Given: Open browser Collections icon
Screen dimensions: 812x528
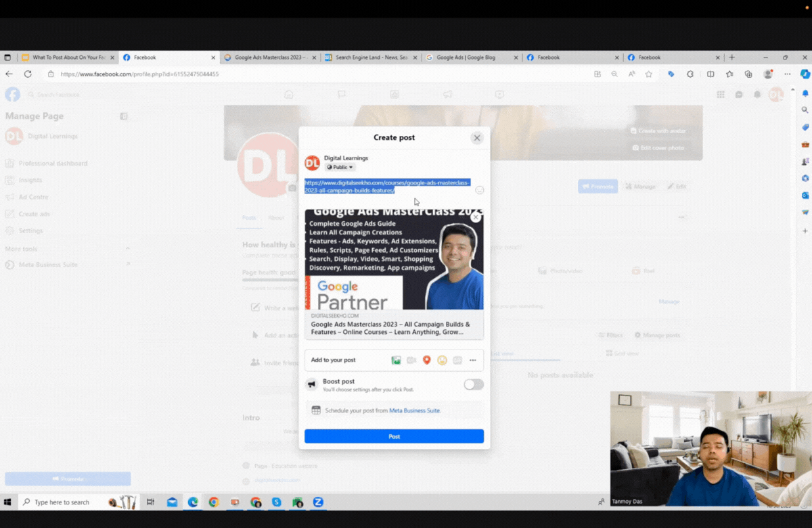Looking at the screenshot, I should click(x=748, y=74).
